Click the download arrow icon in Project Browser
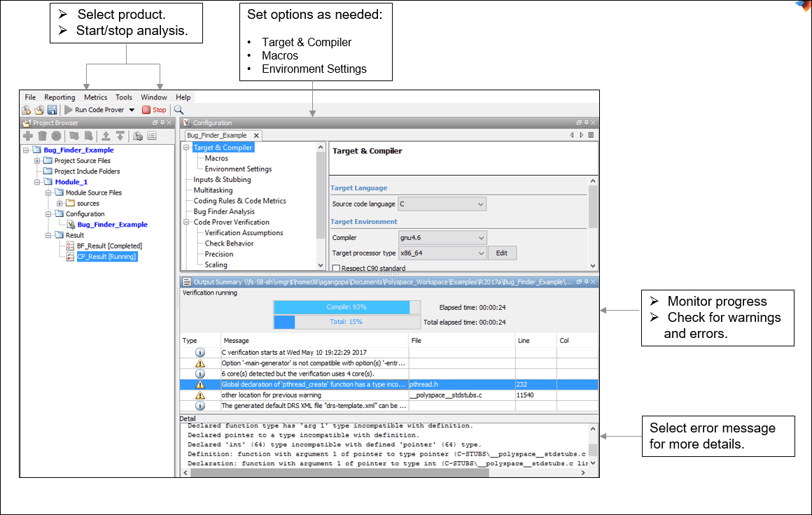The image size is (812, 515). (x=120, y=136)
